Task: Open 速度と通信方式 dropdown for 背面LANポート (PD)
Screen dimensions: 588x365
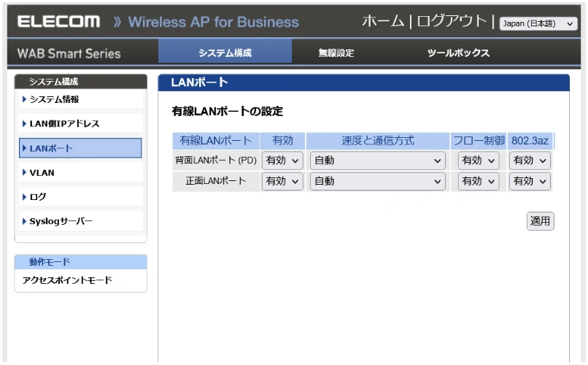Action: point(378,161)
